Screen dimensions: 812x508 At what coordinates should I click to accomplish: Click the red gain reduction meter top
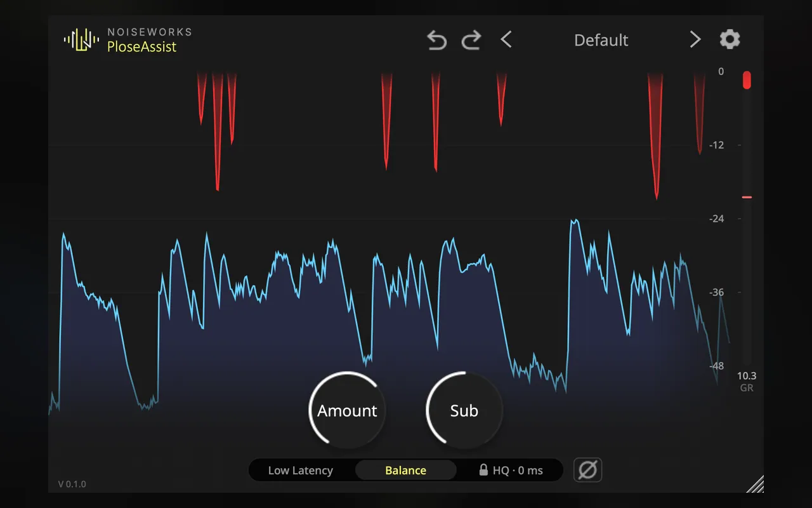click(747, 80)
